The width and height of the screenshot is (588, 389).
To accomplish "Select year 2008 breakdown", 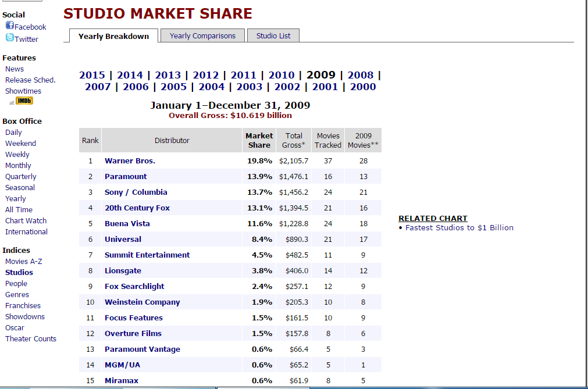I will 361,75.
